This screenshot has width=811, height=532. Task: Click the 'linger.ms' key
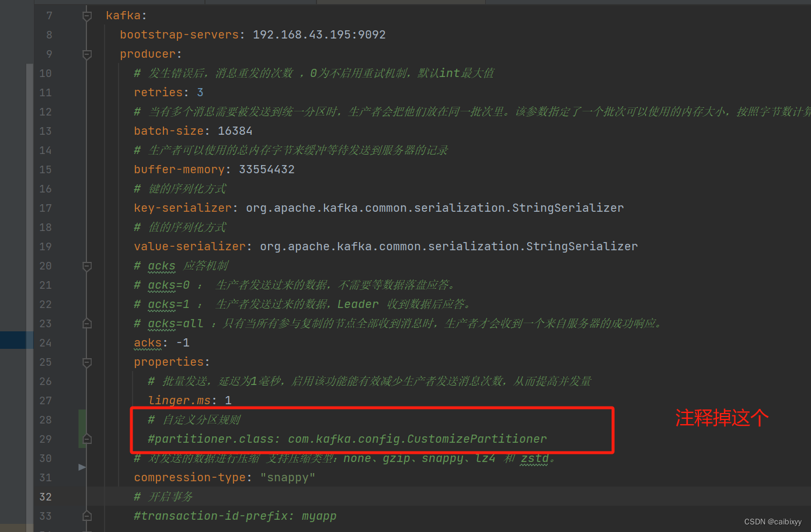179,401
